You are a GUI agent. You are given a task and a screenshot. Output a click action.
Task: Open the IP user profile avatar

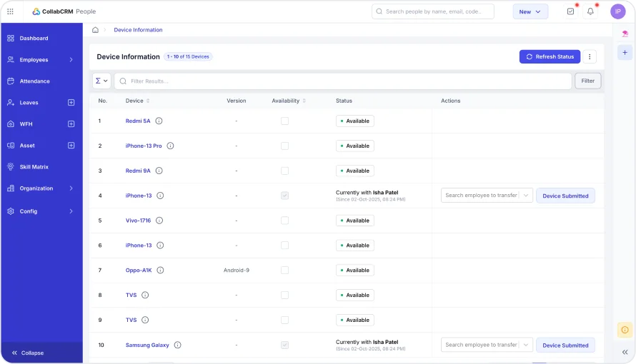pyautogui.click(x=617, y=11)
